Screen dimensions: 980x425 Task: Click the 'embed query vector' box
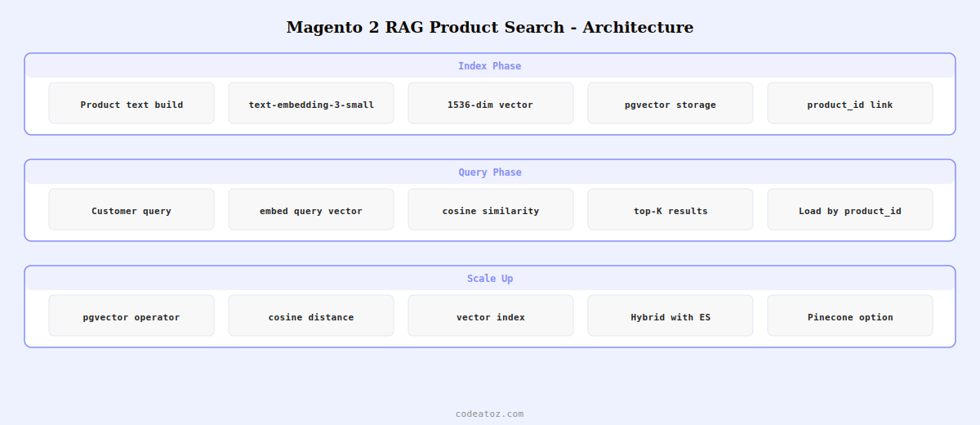point(311,209)
